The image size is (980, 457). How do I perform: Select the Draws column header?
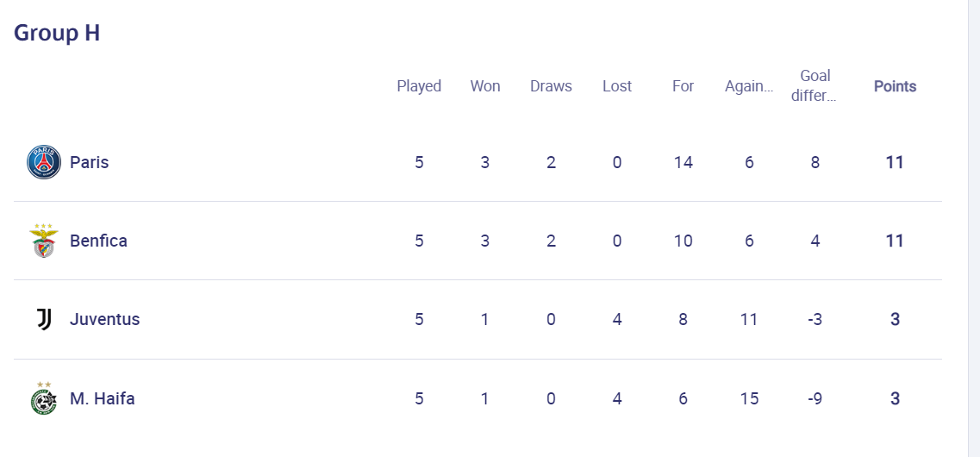[x=552, y=86]
